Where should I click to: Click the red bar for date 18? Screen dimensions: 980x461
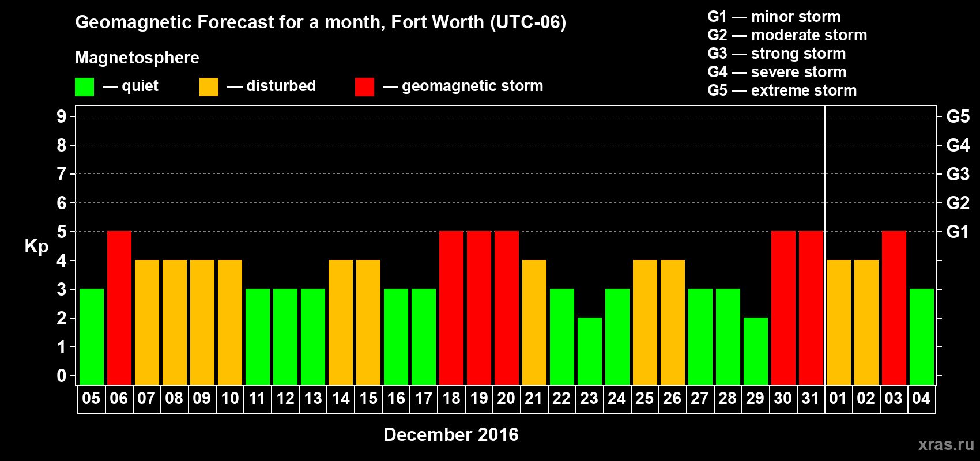451,308
